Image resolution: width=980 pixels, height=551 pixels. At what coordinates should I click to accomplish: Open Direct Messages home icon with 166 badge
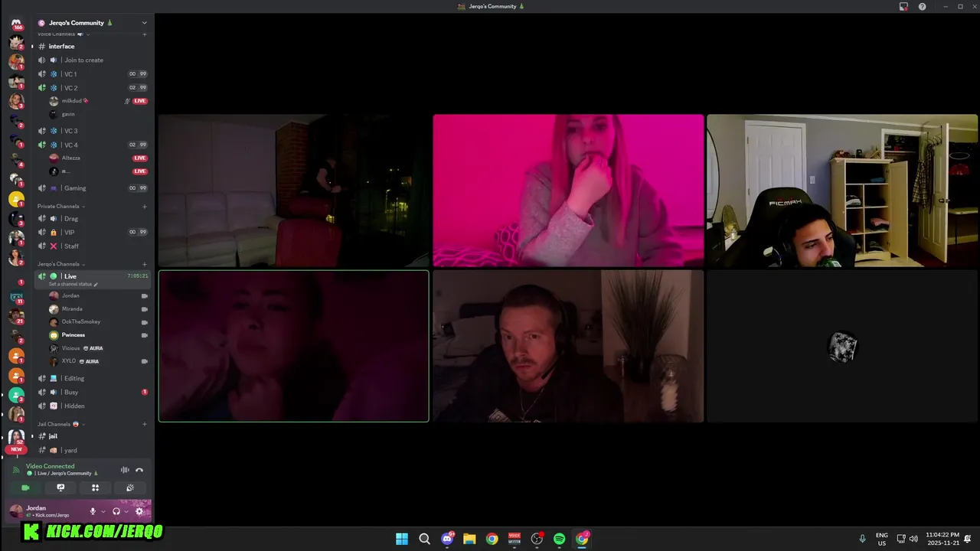click(16, 24)
